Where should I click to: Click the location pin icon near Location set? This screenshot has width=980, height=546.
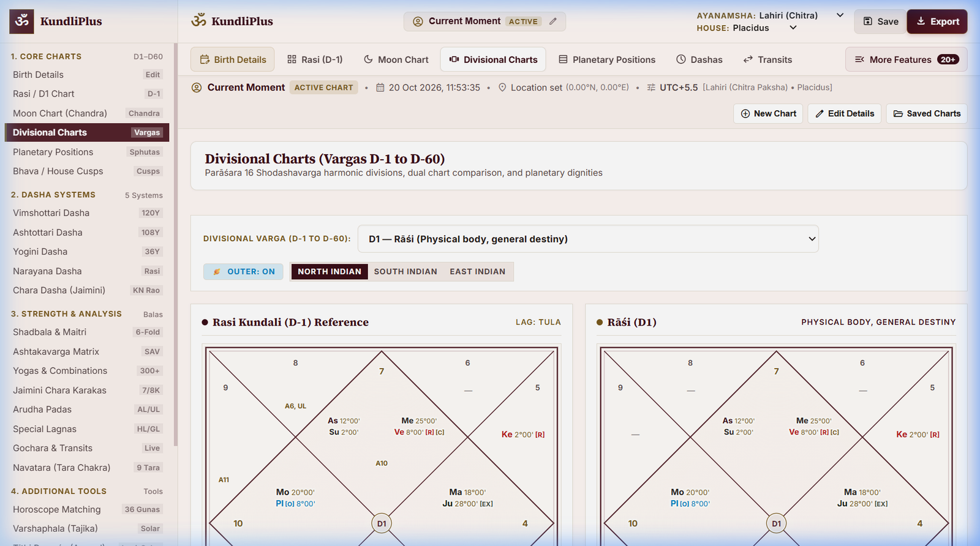502,88
